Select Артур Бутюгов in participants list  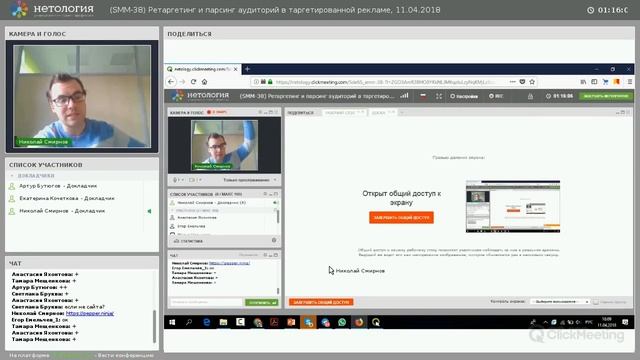tap(58, 186)
